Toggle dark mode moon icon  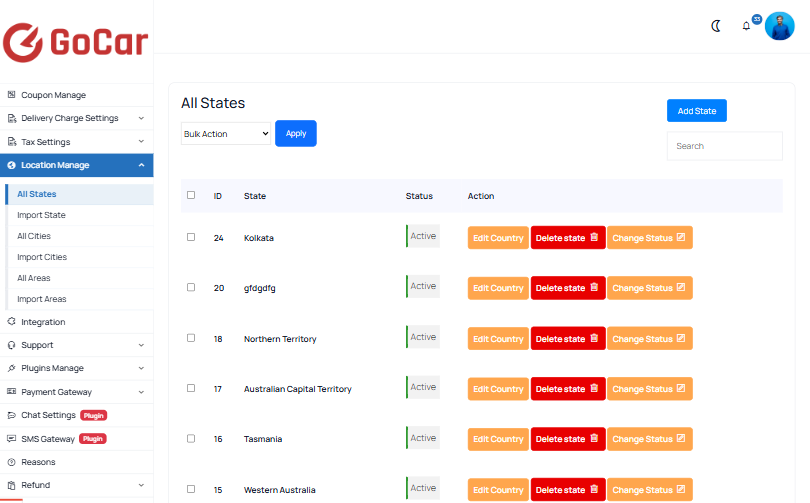click(716, 26)
